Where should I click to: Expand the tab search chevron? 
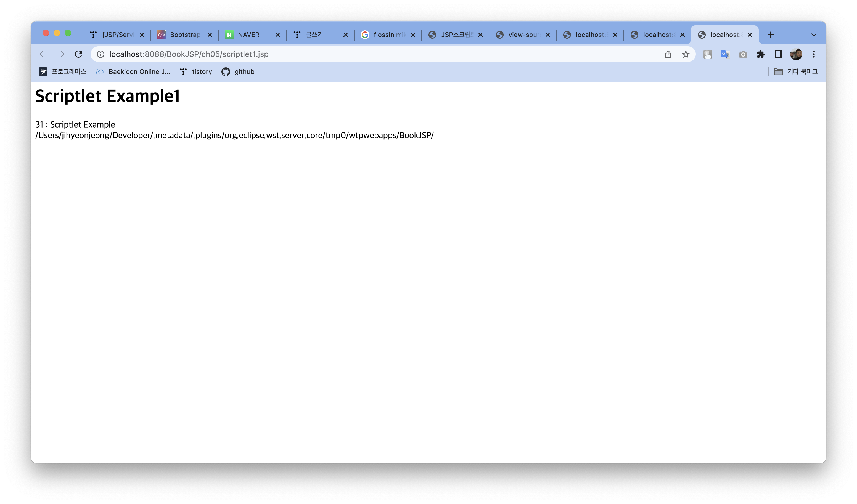tap(814, 35)
